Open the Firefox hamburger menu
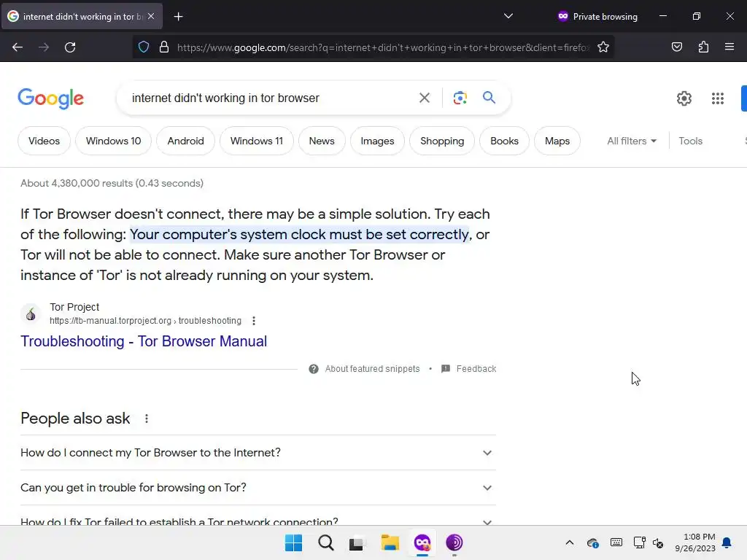This screenshot has width=747, height=560. 729,47
